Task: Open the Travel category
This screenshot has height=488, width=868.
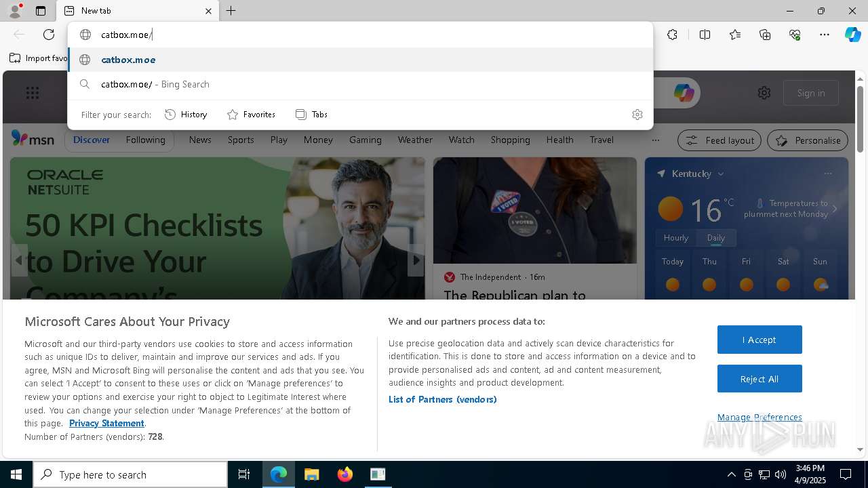Action: 601,140
